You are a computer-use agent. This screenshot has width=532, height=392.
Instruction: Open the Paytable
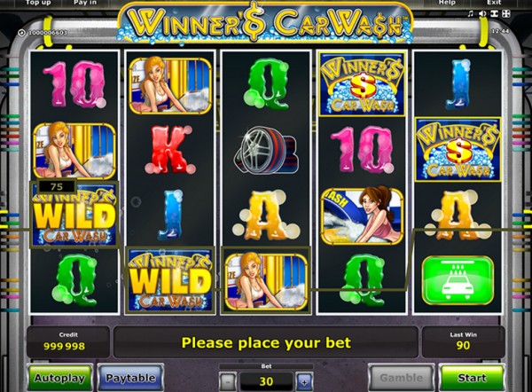(x=130, y=378)
